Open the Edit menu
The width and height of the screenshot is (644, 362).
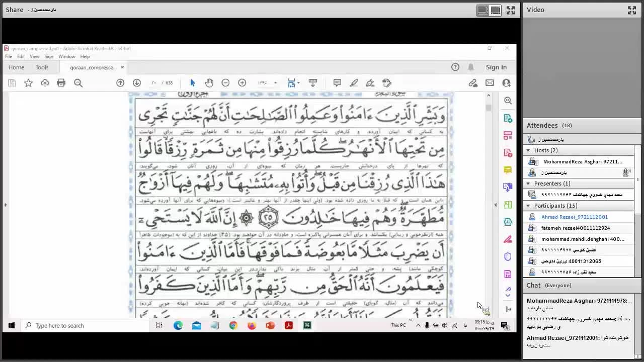pyautogui.click(x=21, y=56)
